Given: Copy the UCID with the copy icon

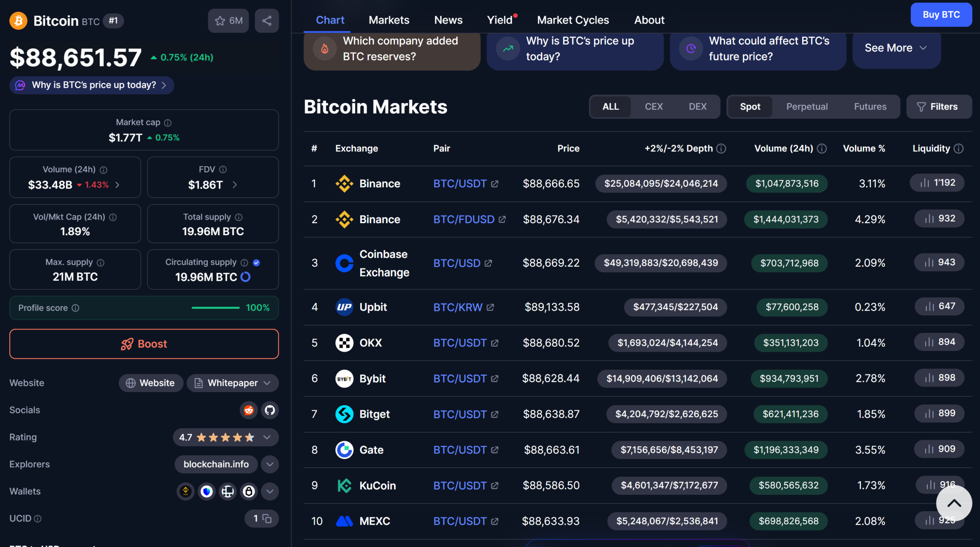Looking at the screenshot, I should tap(267, 519).
